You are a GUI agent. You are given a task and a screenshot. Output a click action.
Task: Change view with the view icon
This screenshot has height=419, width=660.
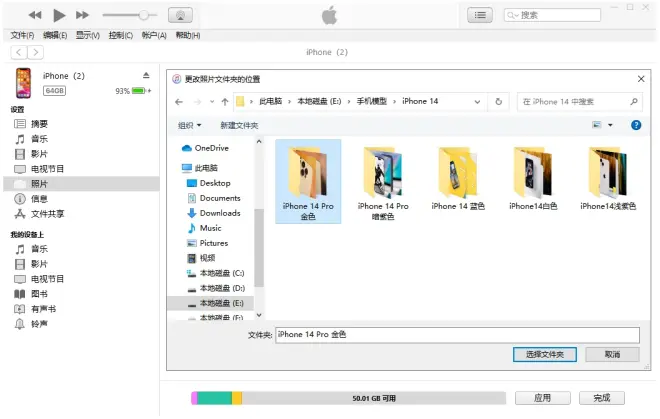(x=597, y=125)
